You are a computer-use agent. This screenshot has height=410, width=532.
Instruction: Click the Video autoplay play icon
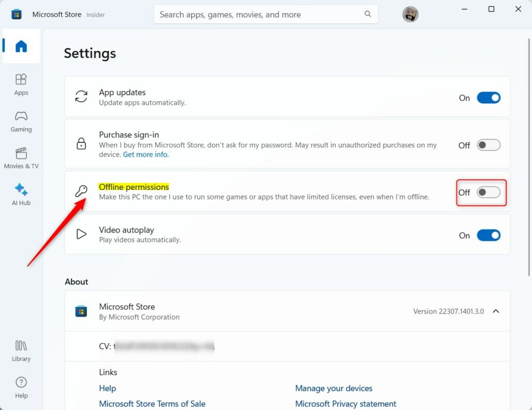(81, 234)
